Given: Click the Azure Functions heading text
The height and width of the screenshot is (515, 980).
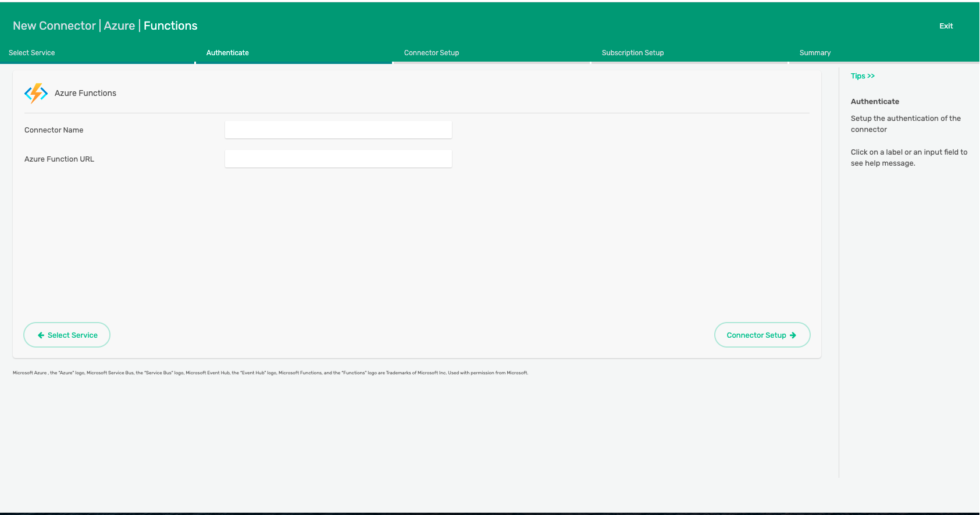Looking at the screenshot, I should click(x=85, y=93).
